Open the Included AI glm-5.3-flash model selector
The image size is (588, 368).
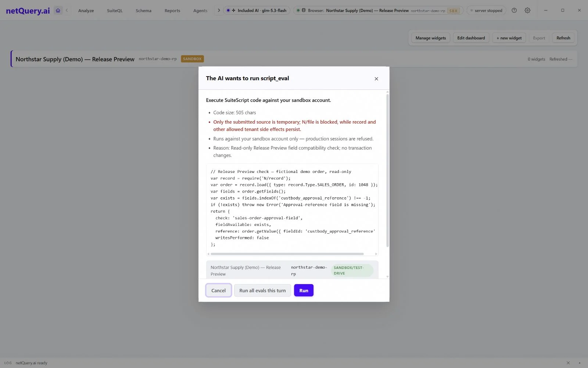[257, 10]
